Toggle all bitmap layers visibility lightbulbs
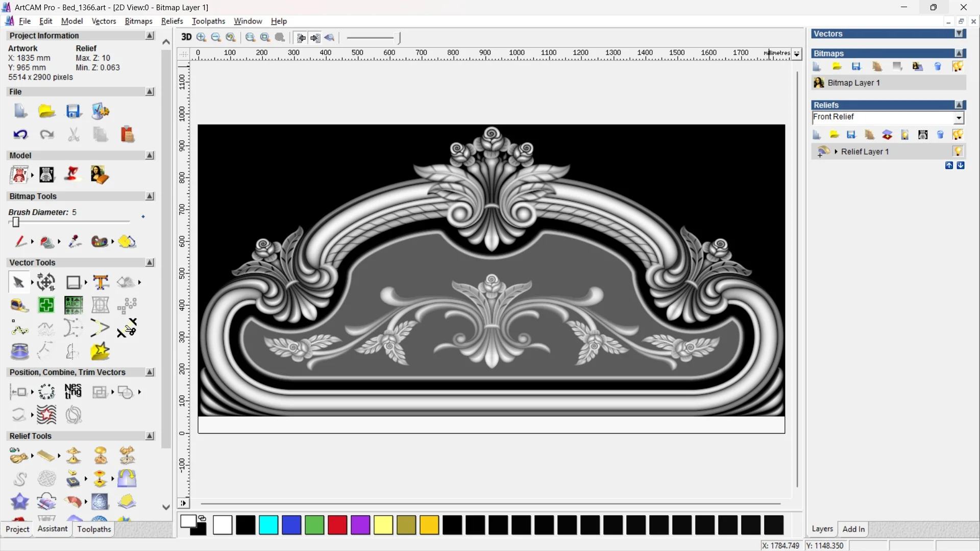 coord(958,67)
